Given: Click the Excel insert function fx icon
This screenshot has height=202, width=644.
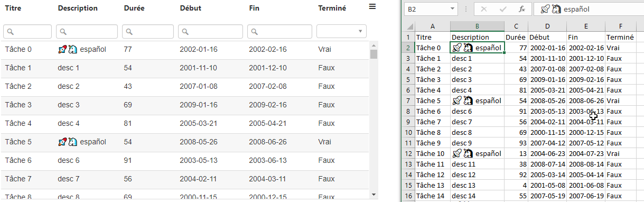Looking at the screenshot, I should coord(521,9).
